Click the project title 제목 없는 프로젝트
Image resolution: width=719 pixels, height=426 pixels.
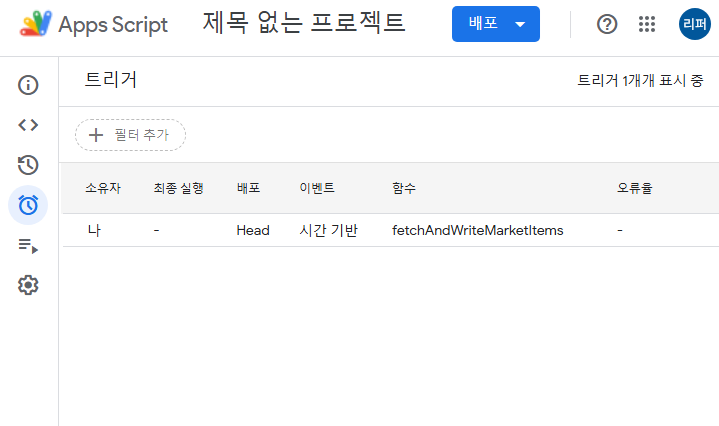(x=304, y=22)
